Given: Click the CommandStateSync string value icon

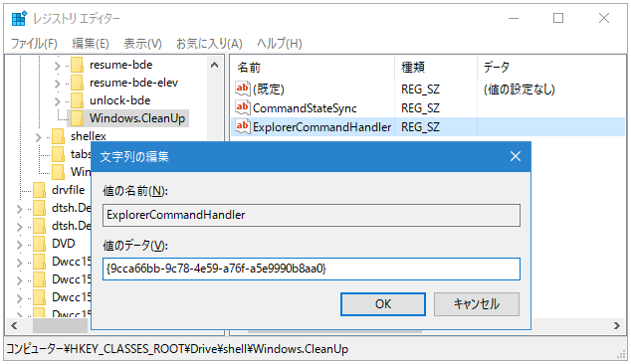Looking at the screenshot, I should click(x=242, y=107).
